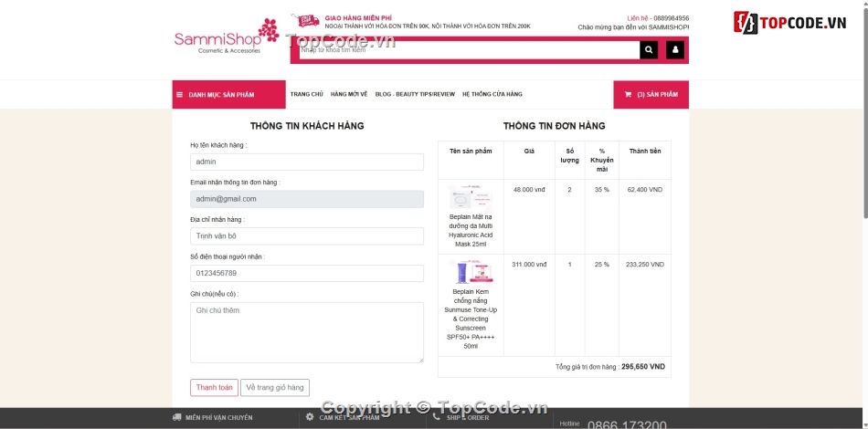Click the price 48.000 vnđ

[x=529, y=190]
